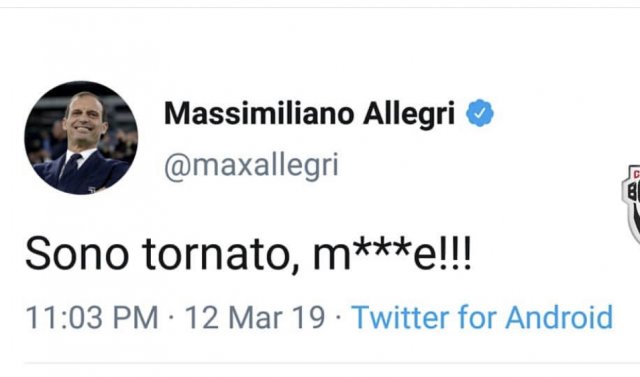Select the display name Massimiliano Allegri
The width and height of the screenshot is (640, 377).
pyautogui.click(x=309, y=113)
